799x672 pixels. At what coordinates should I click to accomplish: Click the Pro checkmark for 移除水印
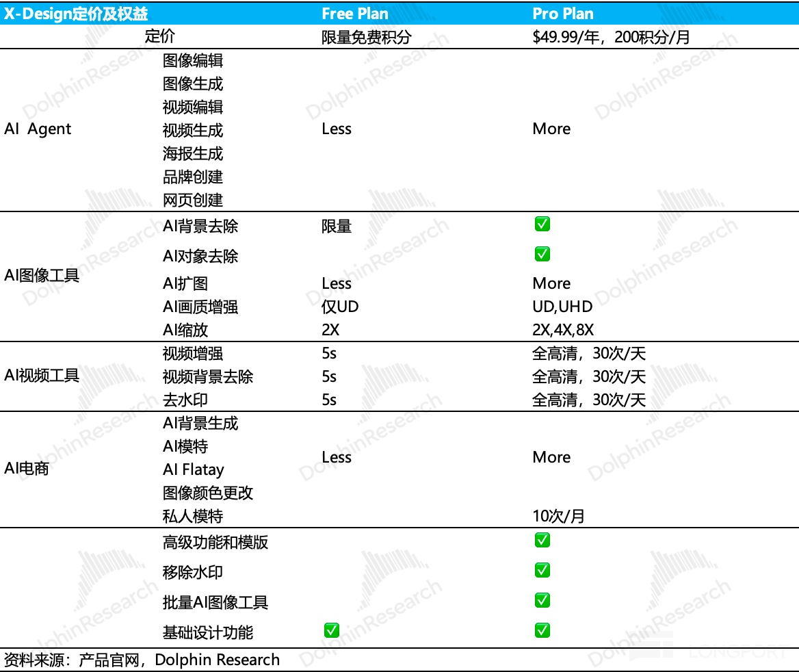542,571
